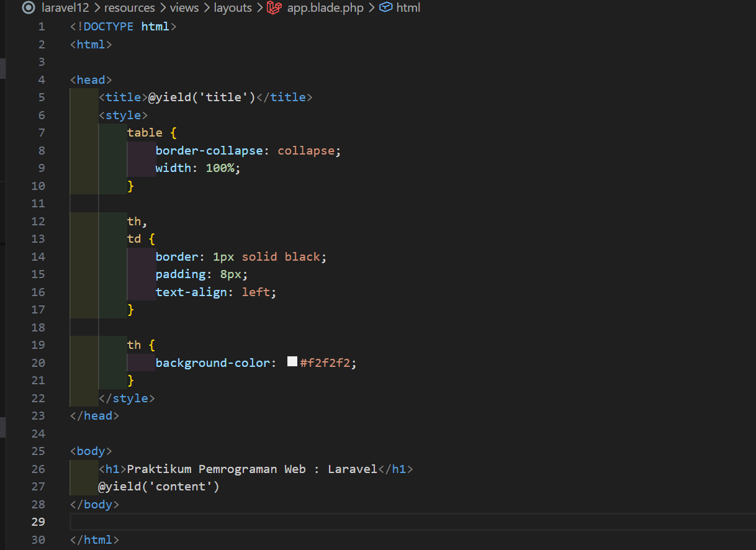Click the closing </style> tag
The height and width of the screenshot is (550, 756).
[127, 399]
